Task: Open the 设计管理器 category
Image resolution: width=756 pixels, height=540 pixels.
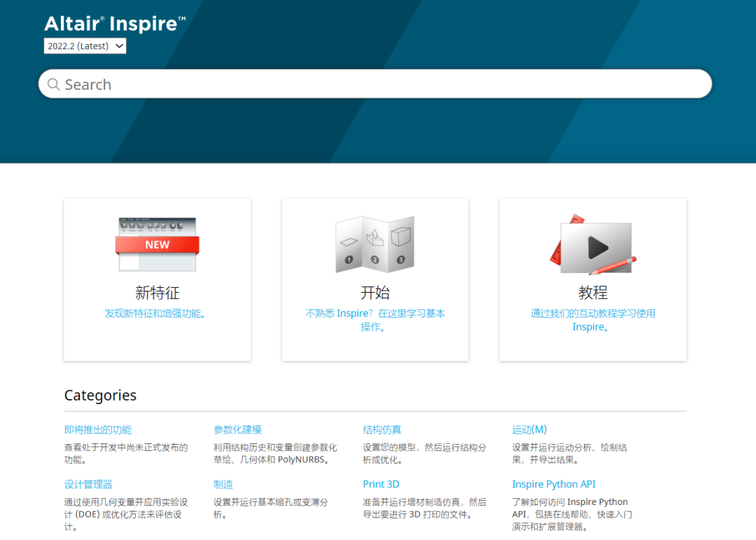Action: [88, 484]
